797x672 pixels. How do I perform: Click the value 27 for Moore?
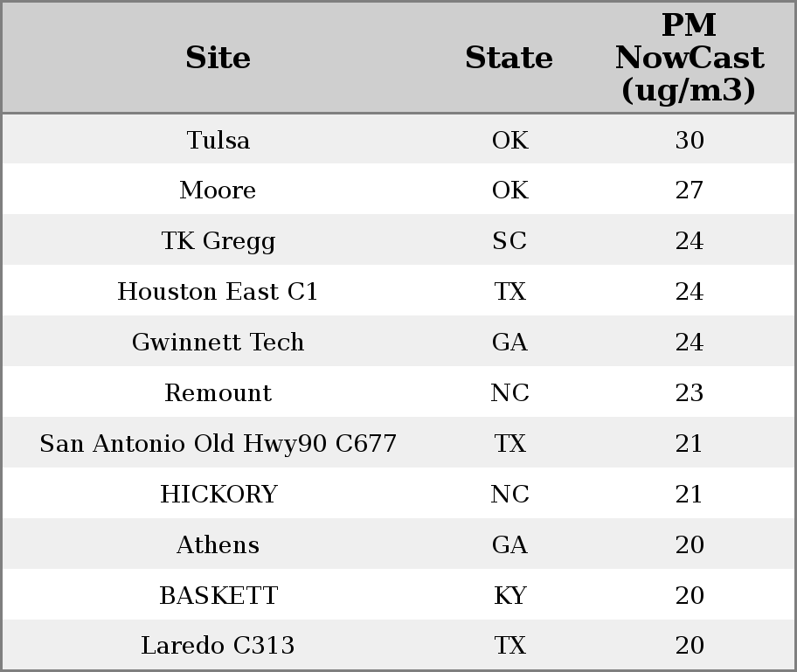690,191
